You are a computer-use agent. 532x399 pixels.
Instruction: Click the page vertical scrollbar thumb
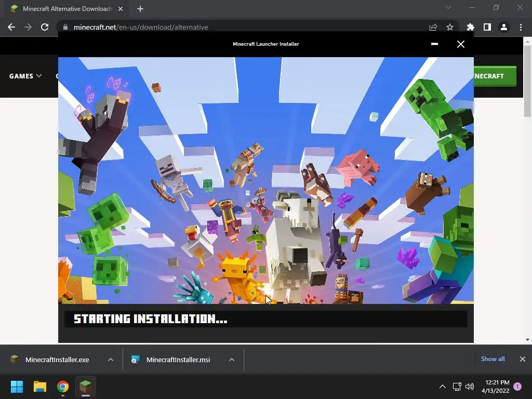click(527, 81)
